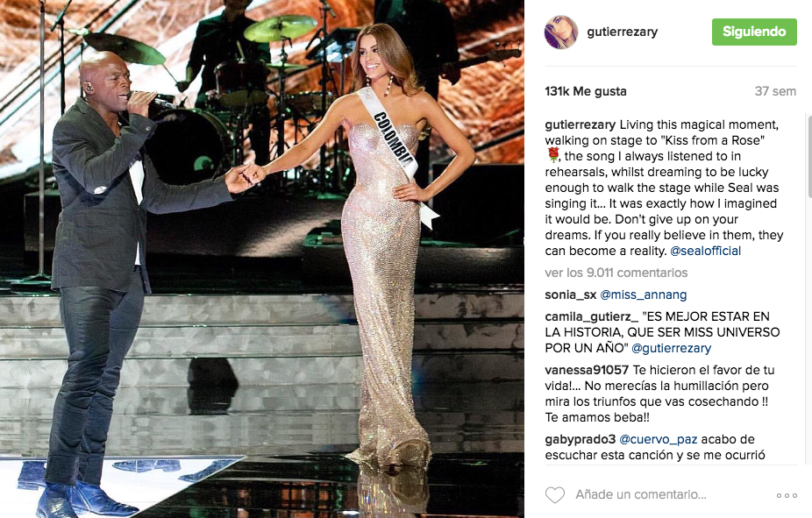Click the 131k Me gusta count
Screen dimensions: 812x518
coord(586,92)
